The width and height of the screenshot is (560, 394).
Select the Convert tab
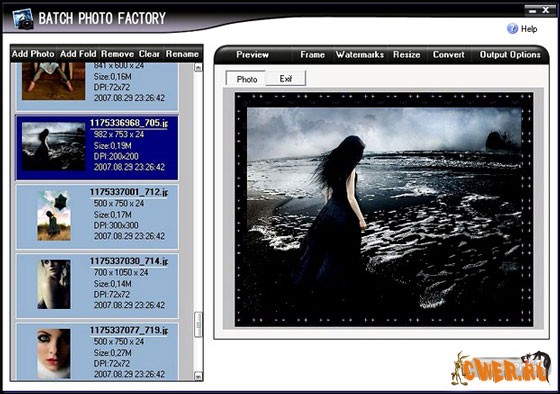449,55
